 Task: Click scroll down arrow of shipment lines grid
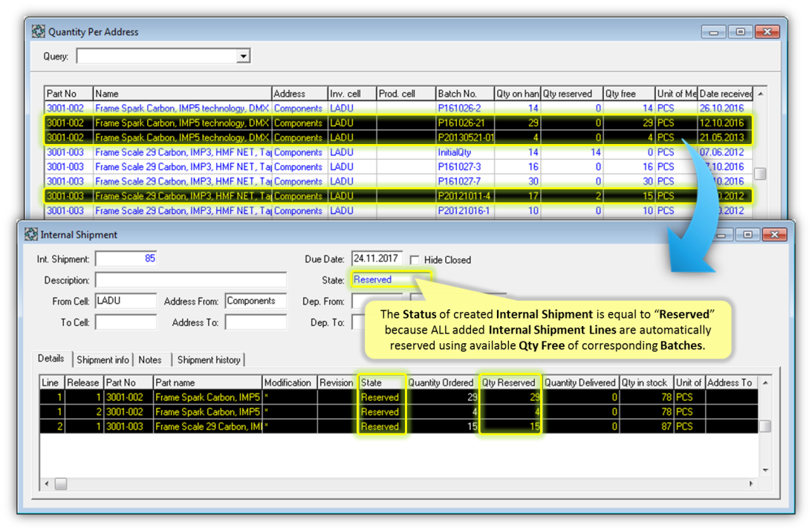coord(765,470)
